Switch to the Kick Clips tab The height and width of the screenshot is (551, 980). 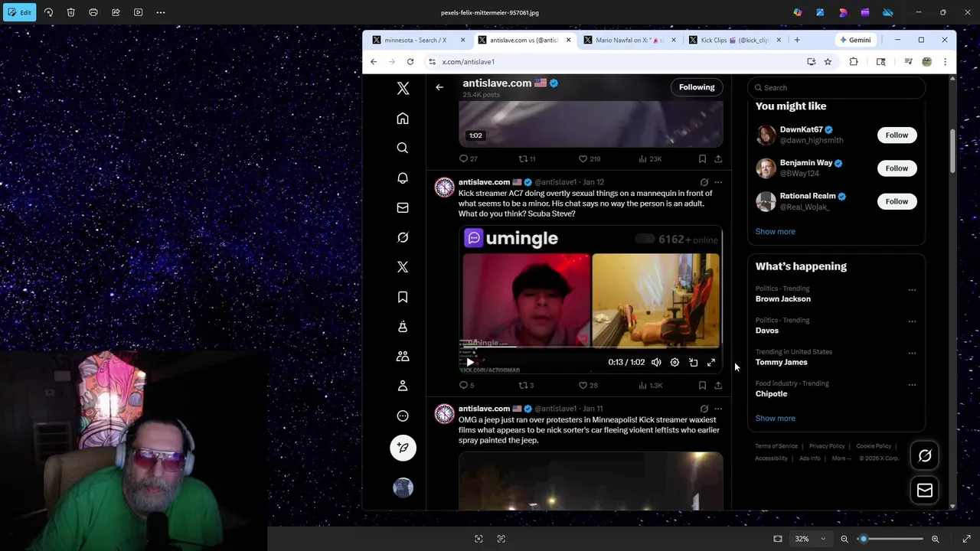pyautogui.click(x=735, y=40)
